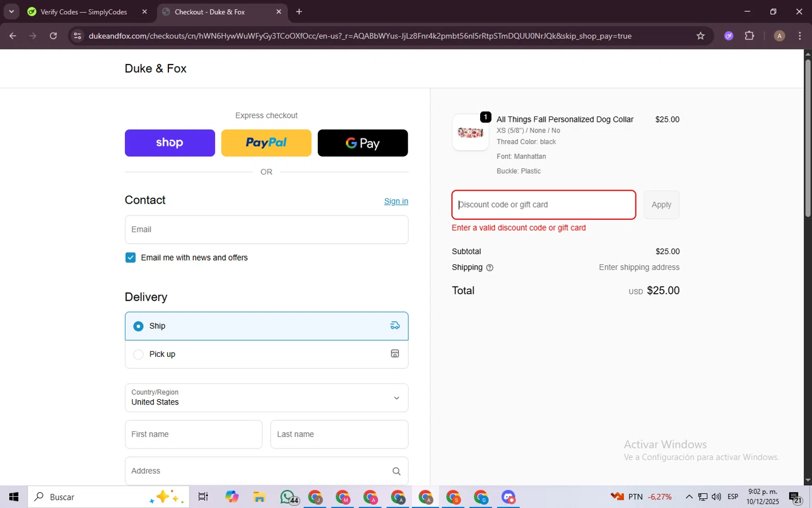Focus the Email input field
812x508 pixels.
266,230
